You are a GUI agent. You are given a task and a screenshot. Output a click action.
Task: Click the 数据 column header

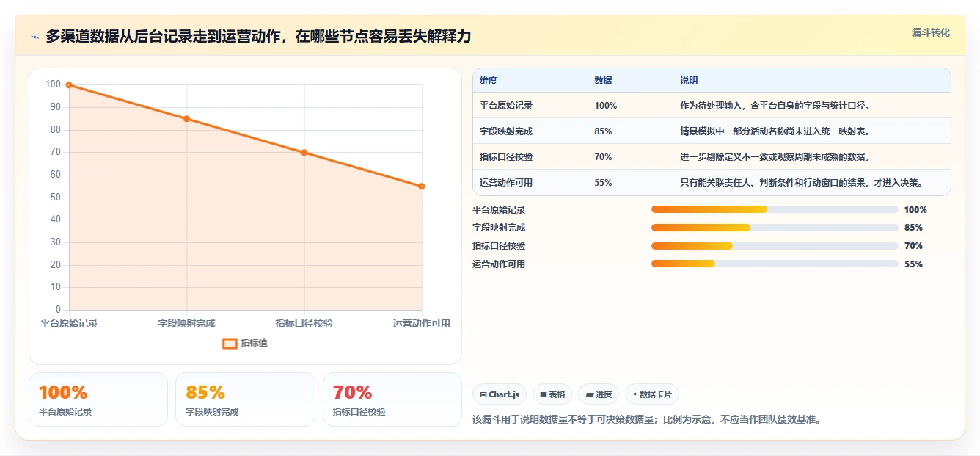click(603, 81)
